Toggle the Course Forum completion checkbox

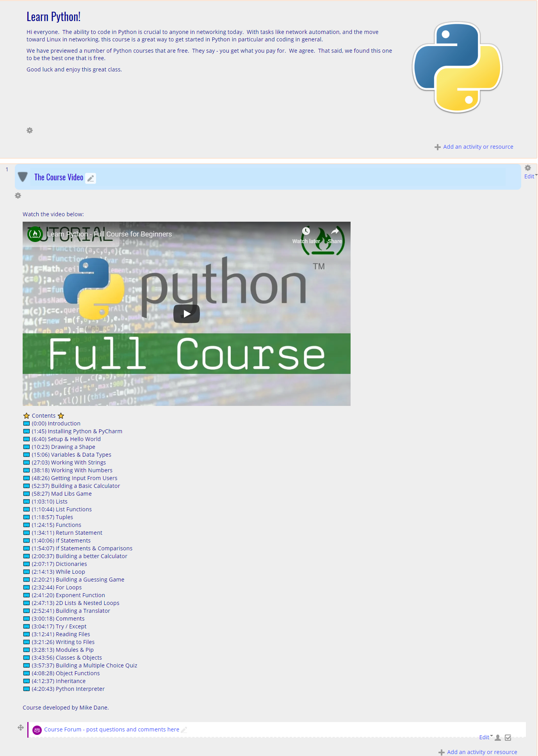click(x=508, y=738)
